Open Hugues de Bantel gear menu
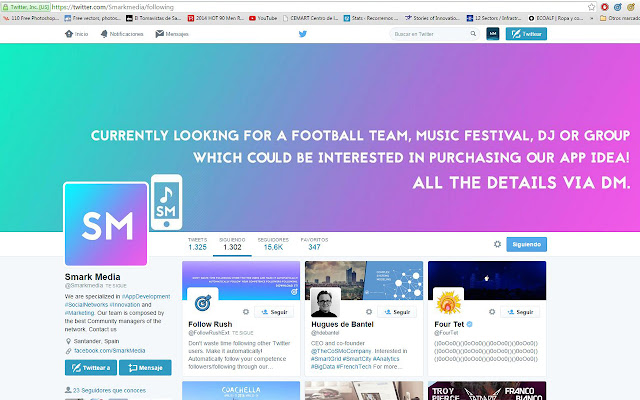Viewport: 640px width, 400px height. 369,312
